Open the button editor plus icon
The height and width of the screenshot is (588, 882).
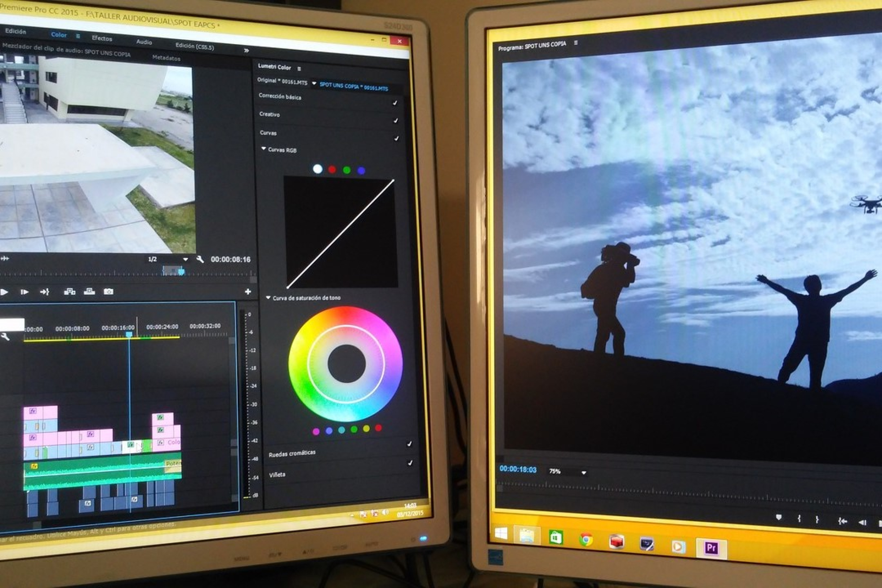click(248, 291)
